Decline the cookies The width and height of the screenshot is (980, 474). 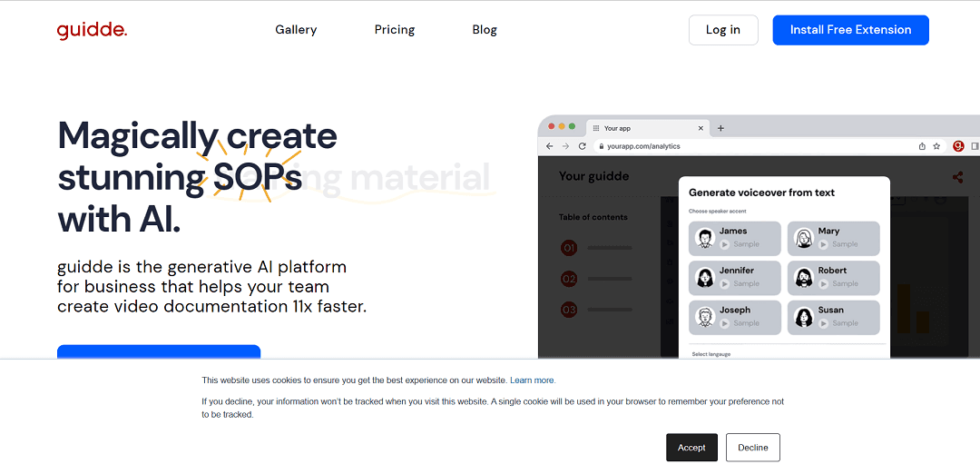coord(752,447)
